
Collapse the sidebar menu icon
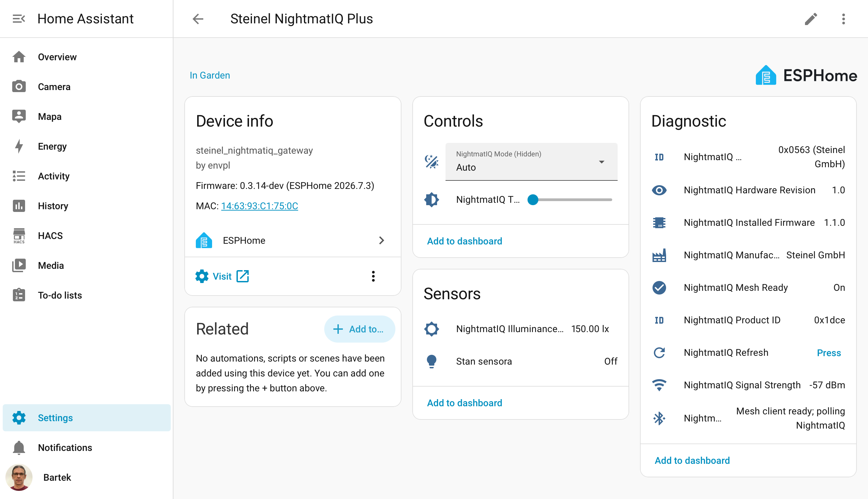click(x=19, y=19)
